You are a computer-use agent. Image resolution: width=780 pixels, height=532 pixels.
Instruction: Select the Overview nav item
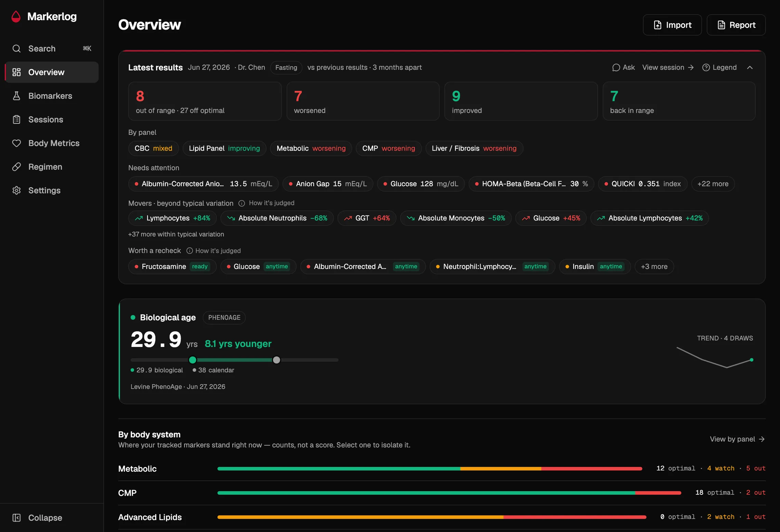[52, 72]
